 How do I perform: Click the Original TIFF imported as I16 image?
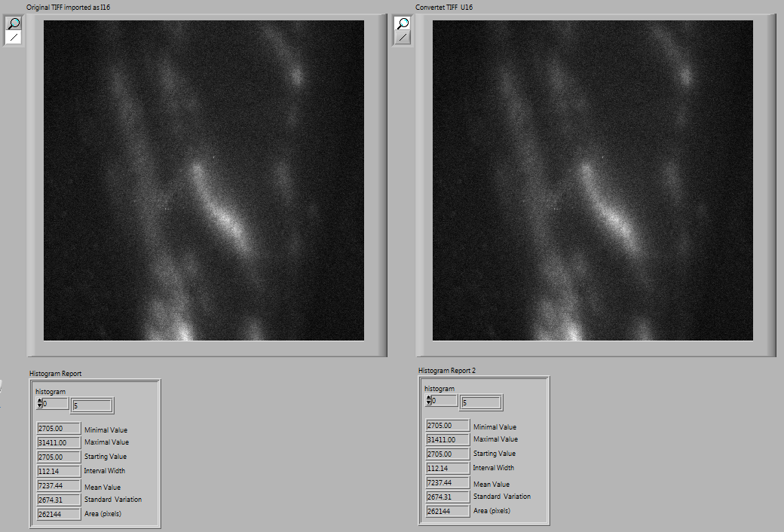tap(204, 180)
